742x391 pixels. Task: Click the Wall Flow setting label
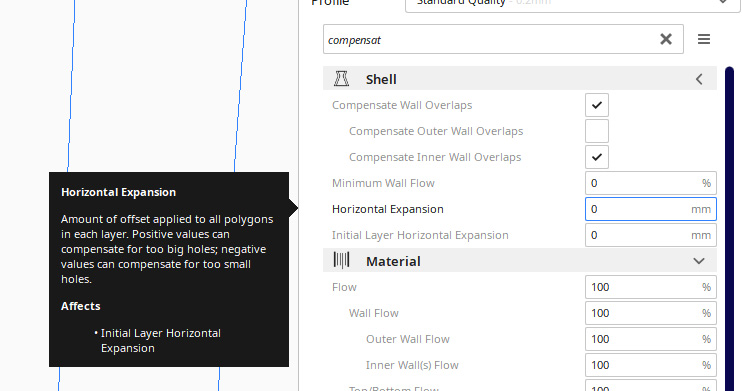pos(373,313)
